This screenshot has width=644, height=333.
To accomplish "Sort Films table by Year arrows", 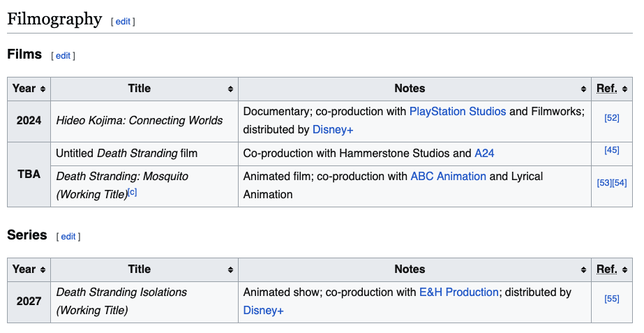I will [x=43, y=89].
